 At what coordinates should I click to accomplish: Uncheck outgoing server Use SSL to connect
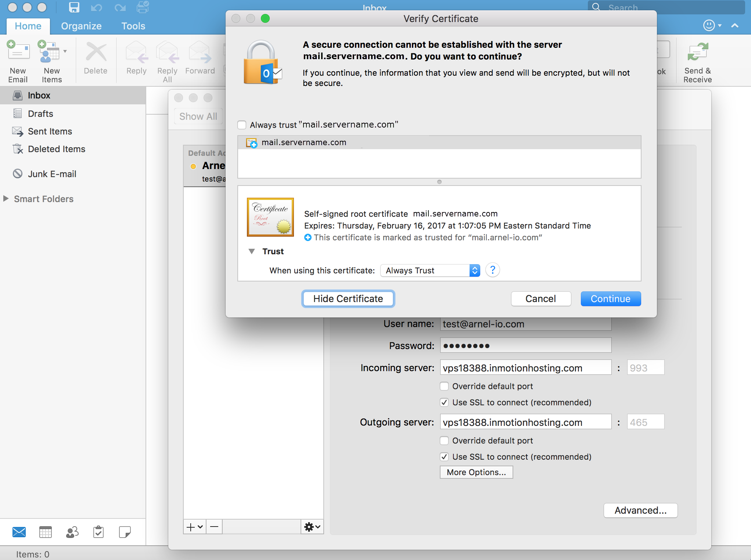click(x=444, y=457)
